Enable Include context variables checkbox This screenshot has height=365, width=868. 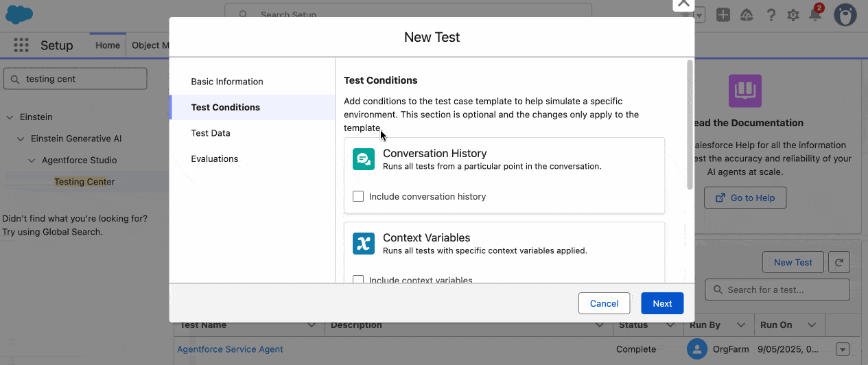pyautogui.click(x=358, y=280)
